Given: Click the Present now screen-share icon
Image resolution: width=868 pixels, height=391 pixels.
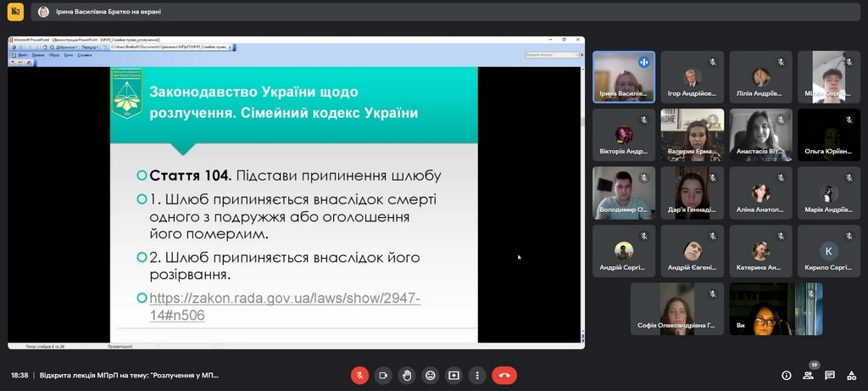Looking at the screenshot, I should 454,375.
